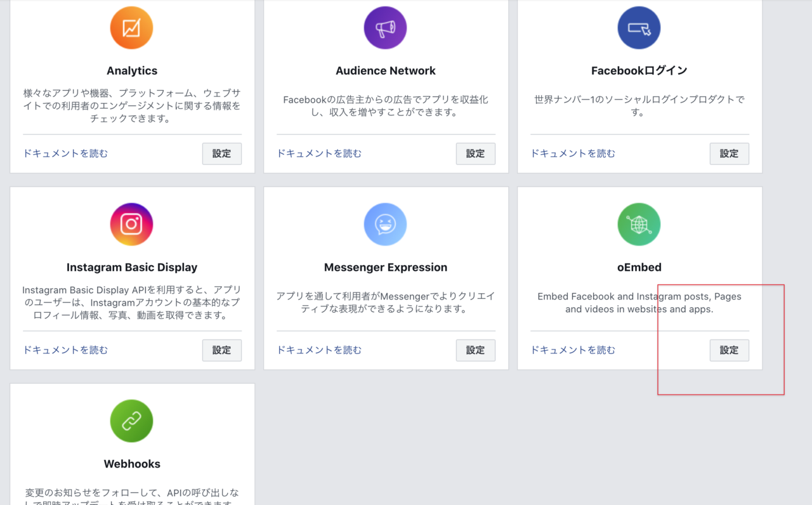Set up Facebookログイン with its 設定 button

pos(729,154)
